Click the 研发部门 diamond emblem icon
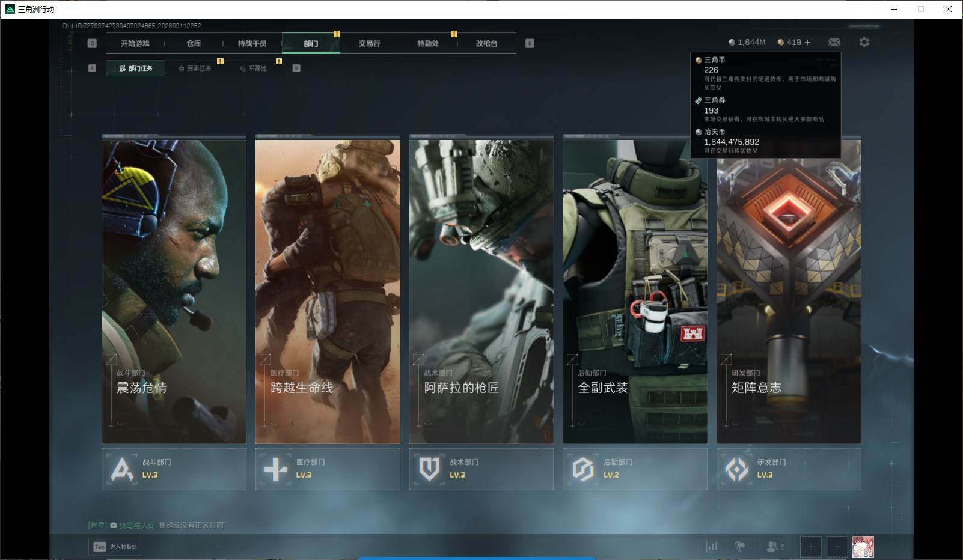 coord(737,469)
